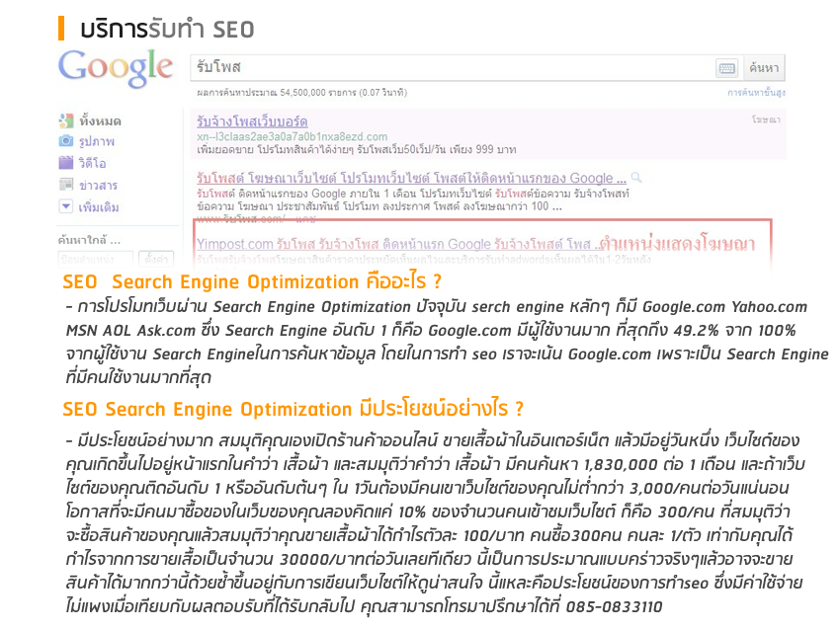This screenshot has width=840, height=630.
Task: Focus the search field containing รับโพส
Action: (453, 68)
